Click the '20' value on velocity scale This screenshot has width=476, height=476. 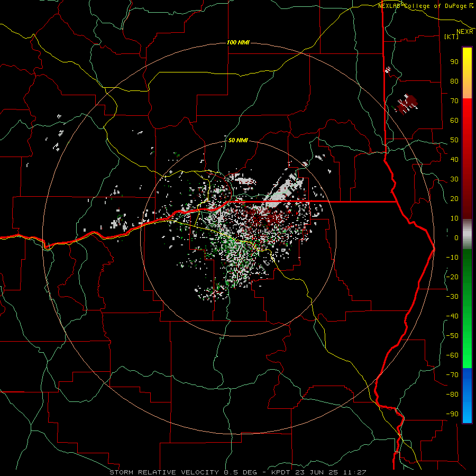(454, 198)
